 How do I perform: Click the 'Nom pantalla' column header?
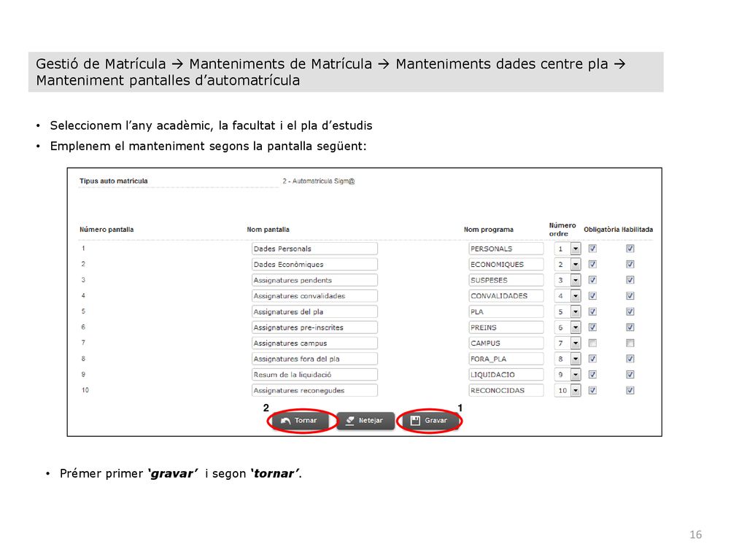click(268, 230)
